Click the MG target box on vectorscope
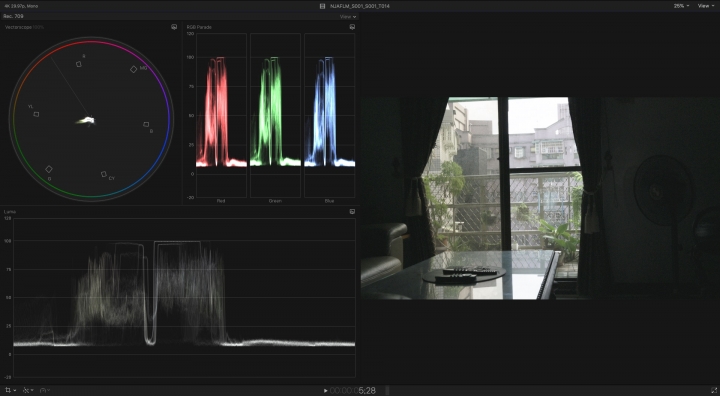Screen dimensions: 720x396 pos(134,69)
